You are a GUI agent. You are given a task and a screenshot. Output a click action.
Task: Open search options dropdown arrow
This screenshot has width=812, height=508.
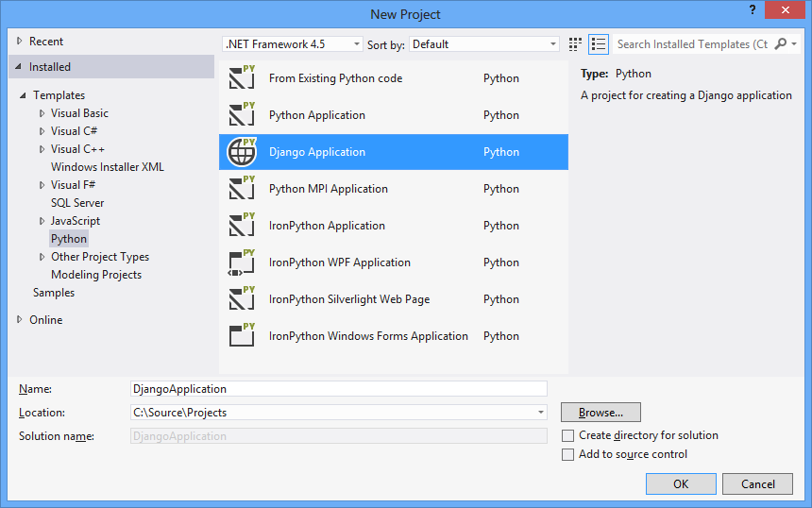[x=794, y=44]
